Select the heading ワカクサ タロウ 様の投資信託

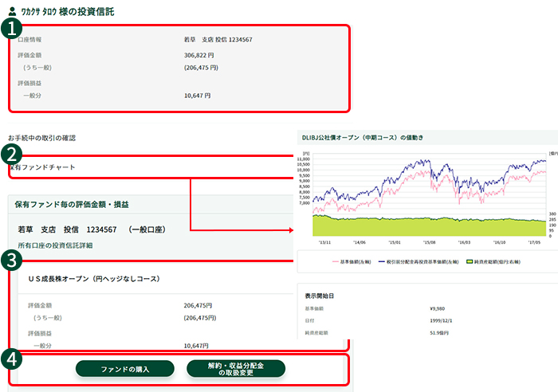(x=68, y=12)
